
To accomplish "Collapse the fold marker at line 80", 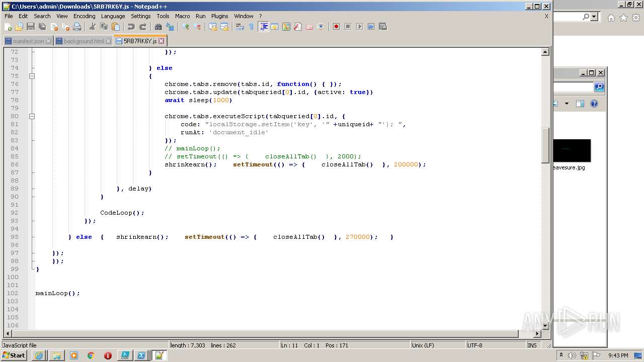I will point(32,116).
